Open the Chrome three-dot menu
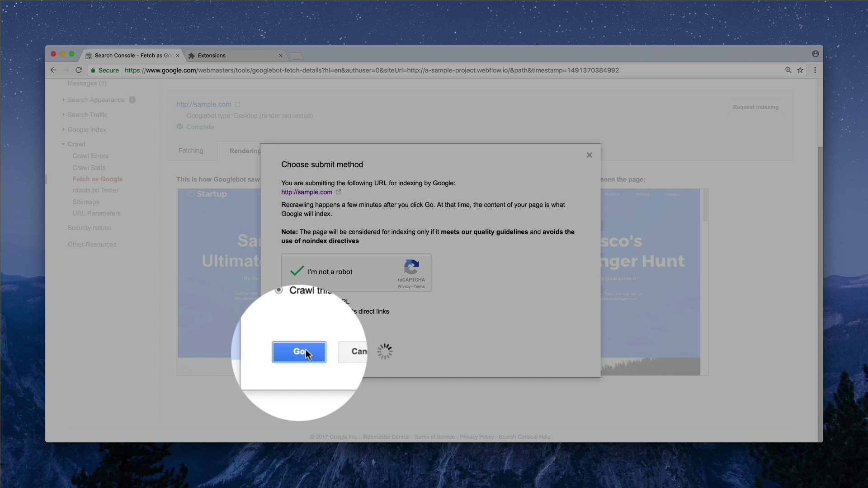868x488 pixels. point(815,70)
